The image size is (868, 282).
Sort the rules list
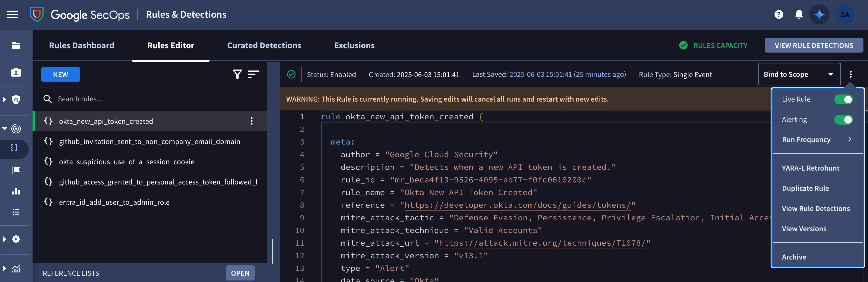coord(253,74)
